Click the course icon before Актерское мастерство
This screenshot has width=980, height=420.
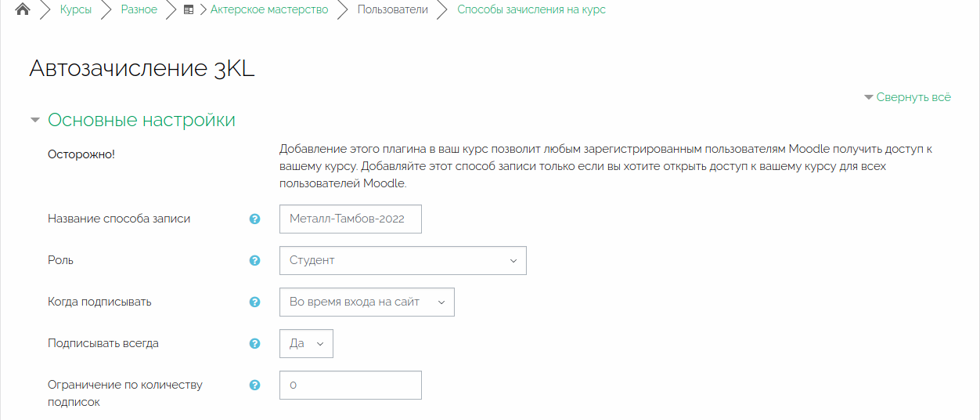tap(189, 10)
